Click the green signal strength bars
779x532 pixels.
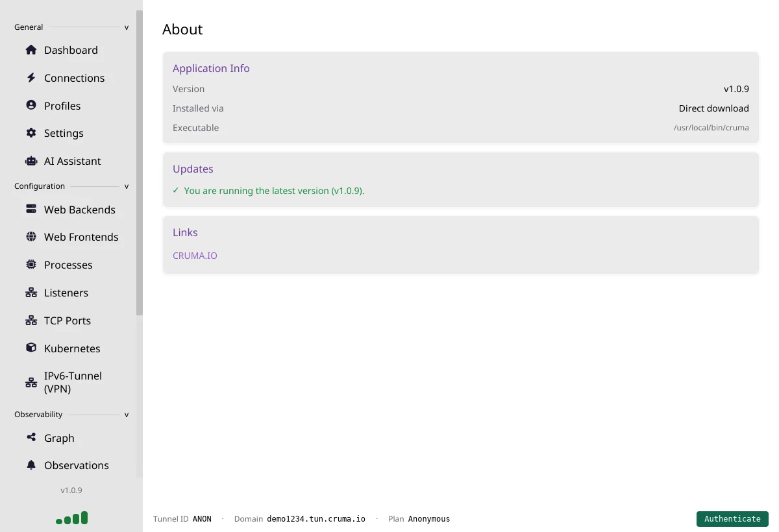point(71,518)
